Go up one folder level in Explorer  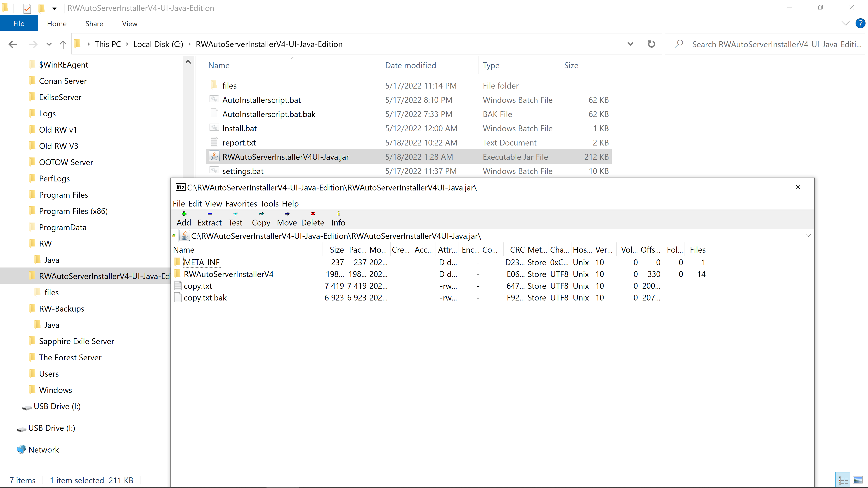tap(63, 44)
